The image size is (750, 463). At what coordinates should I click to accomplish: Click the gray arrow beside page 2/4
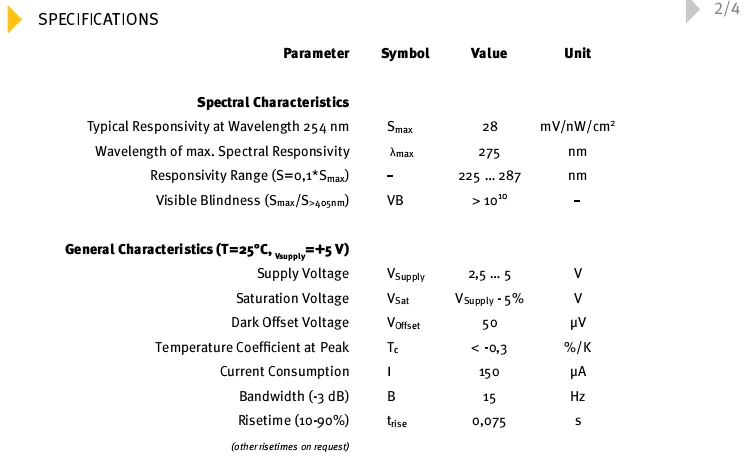[x=692, y=10]
